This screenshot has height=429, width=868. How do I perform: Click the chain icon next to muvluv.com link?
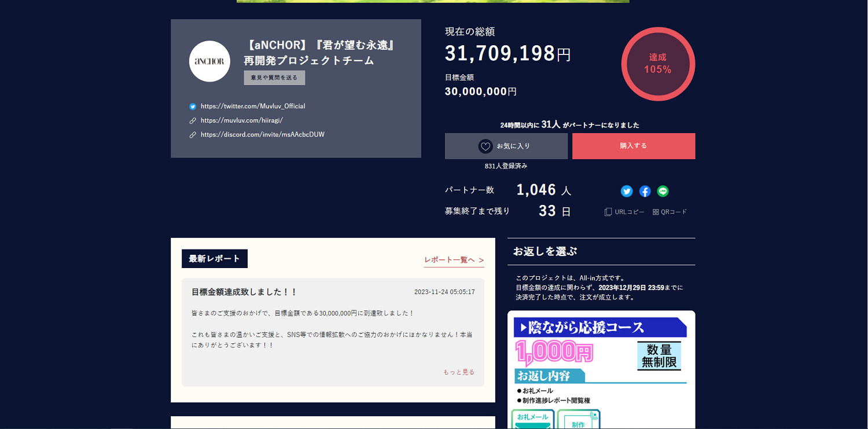193,120
